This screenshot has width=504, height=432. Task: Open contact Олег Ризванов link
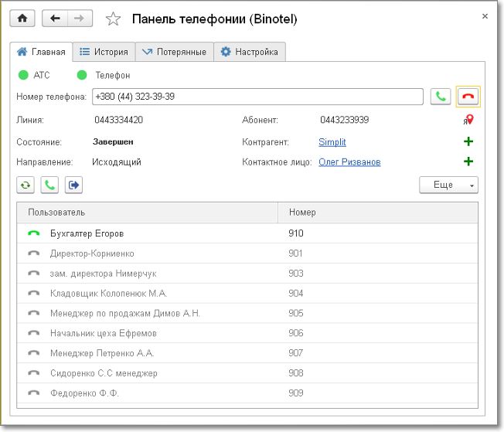tap(349, 162)
